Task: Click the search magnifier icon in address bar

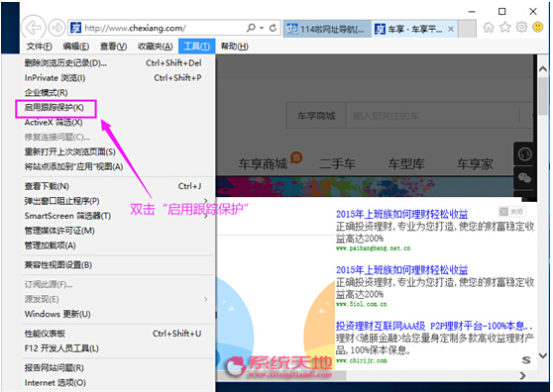Action: coord(251,28)
